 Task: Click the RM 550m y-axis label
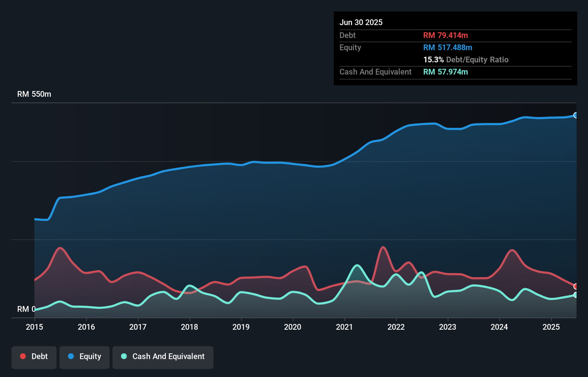(34, 94)
